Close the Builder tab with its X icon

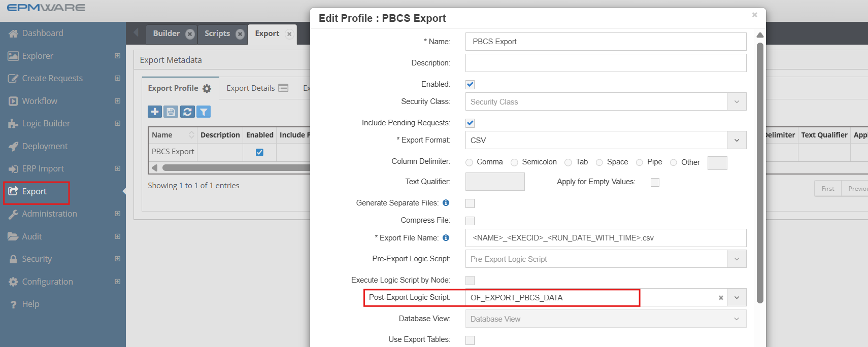pyautogui.click(x=190, y=34)
